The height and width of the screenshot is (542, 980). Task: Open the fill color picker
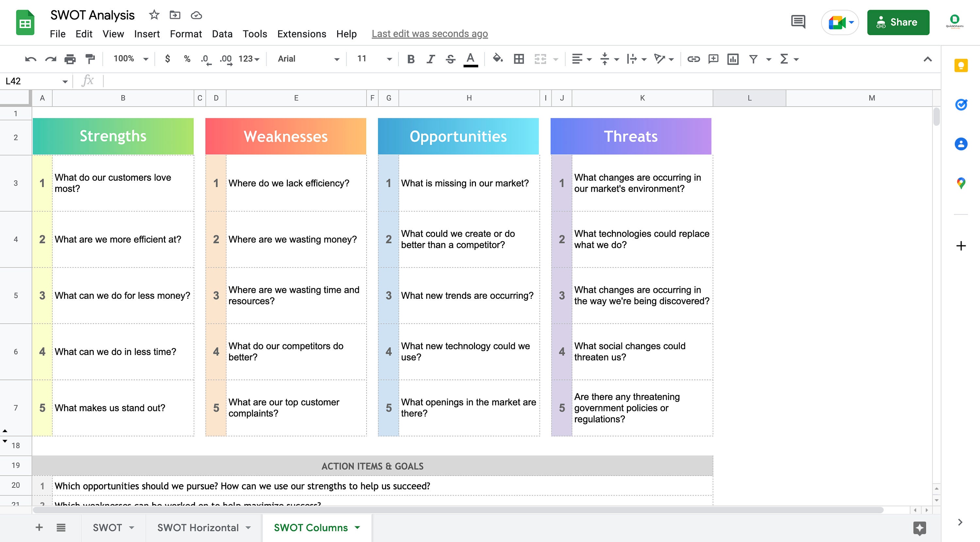click(x=497, y=59)
